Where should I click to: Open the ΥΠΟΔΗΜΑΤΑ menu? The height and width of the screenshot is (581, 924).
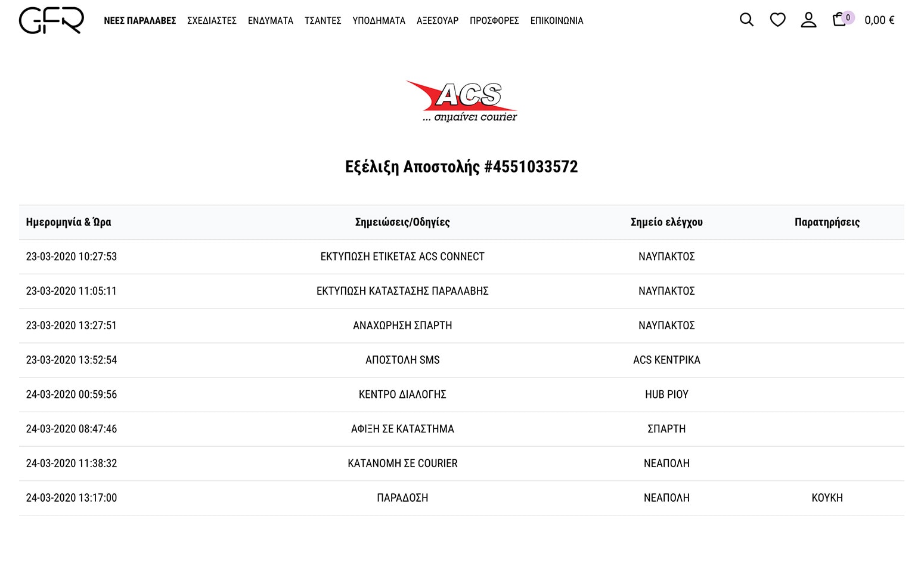coord(379,20)
